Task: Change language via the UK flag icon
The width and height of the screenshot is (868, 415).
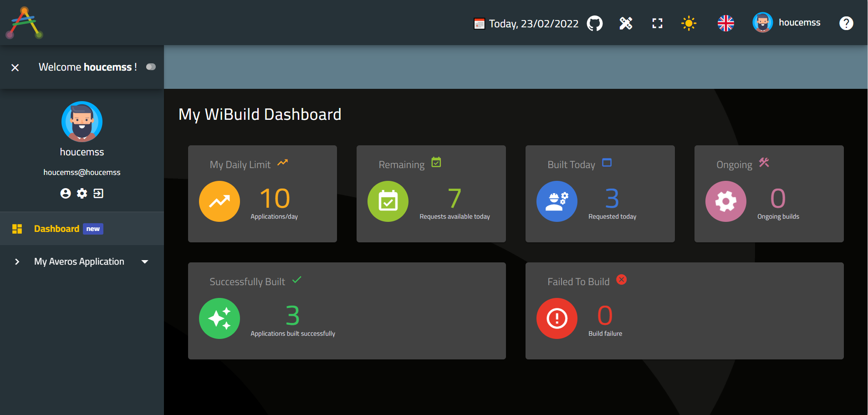Action: pyautogui.click(x=726, y=23)
